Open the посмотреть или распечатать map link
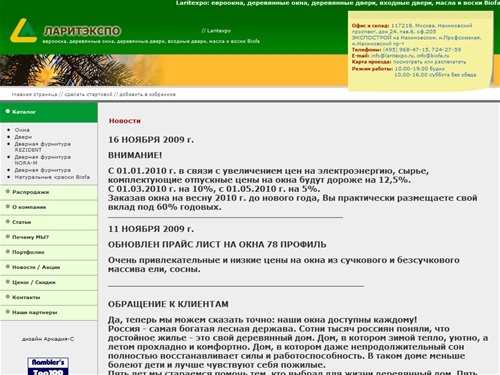 [x=429, y=62]
